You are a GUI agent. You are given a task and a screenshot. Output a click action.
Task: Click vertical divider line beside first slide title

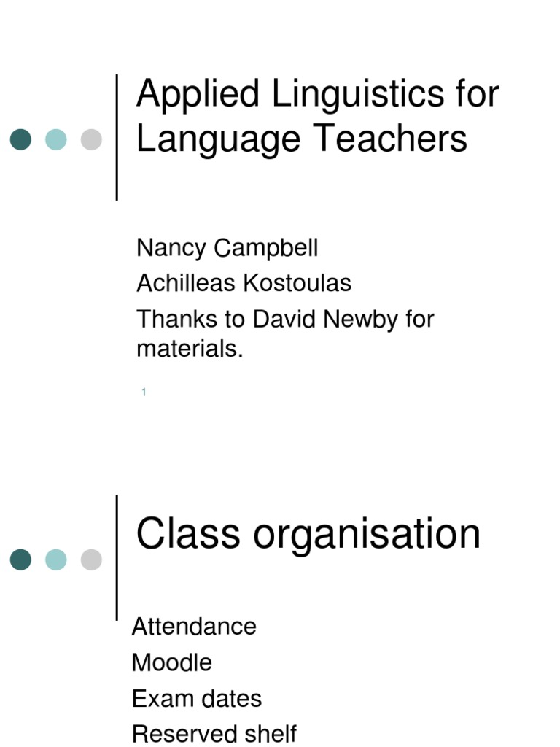coord(117,137)
